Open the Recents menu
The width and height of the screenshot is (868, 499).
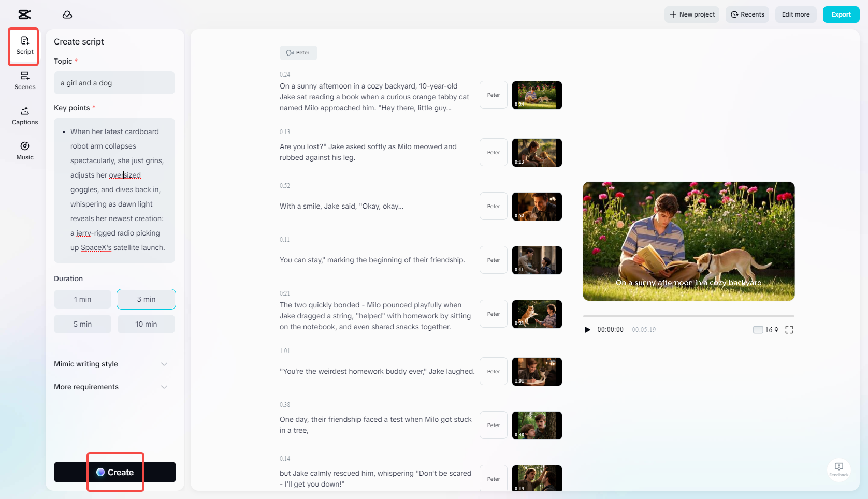(747, 14)
